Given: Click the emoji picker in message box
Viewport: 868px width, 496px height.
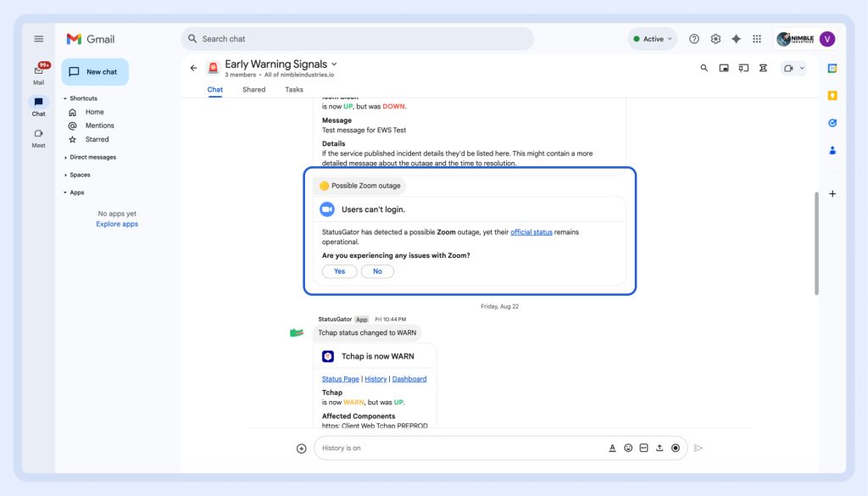Looking at the screenshot, I should (628, 448).
